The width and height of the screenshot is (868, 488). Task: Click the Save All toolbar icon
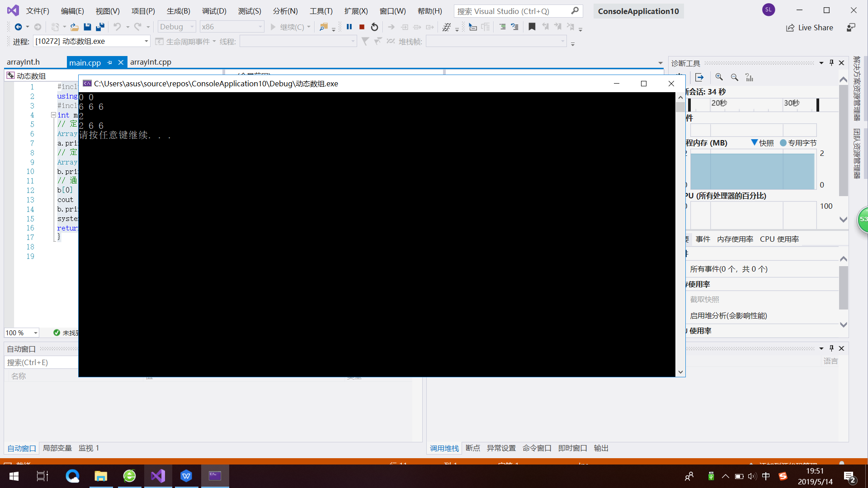(x=100, y=27)
